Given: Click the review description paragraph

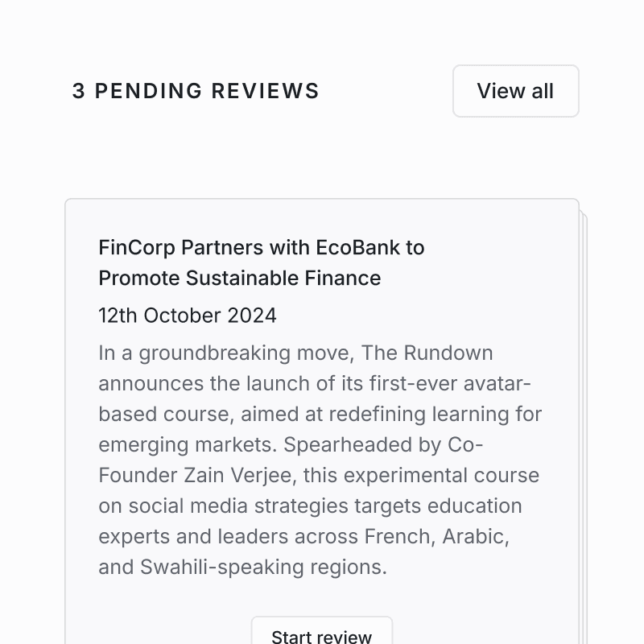Looking at the screenshot, I should coord(320,460).
